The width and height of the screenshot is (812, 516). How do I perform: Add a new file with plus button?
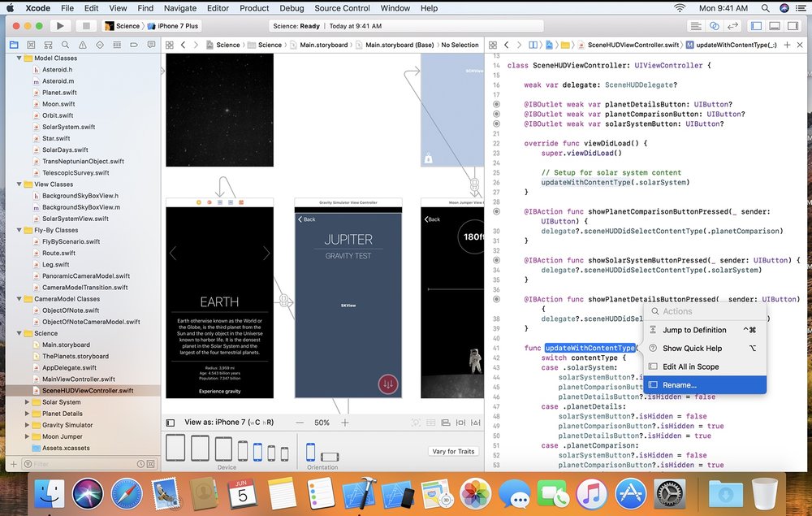14,464
